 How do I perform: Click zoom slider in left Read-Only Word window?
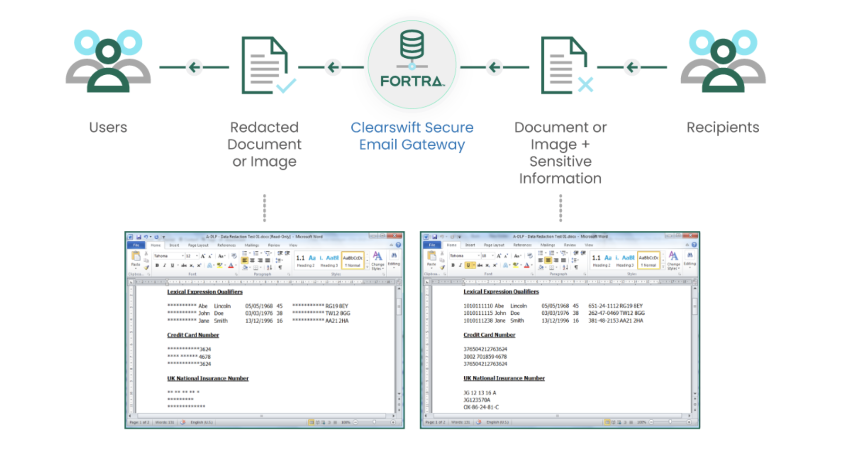pyautogui.click(x=374, y=422)
